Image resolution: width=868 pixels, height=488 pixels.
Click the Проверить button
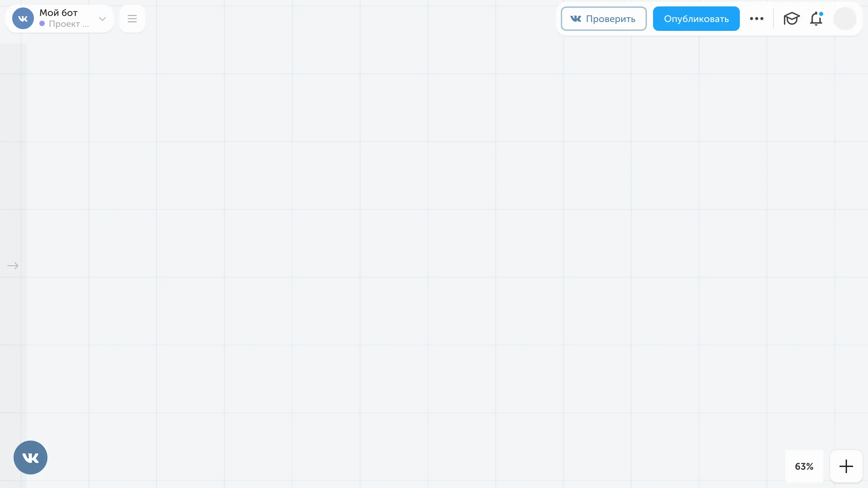[604, 19]
